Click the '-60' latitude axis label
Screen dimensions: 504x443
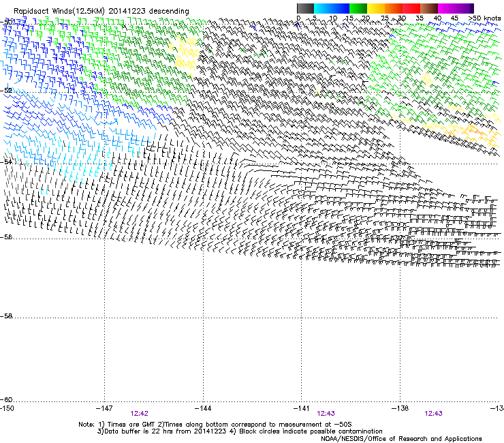[x=6, y=400]
